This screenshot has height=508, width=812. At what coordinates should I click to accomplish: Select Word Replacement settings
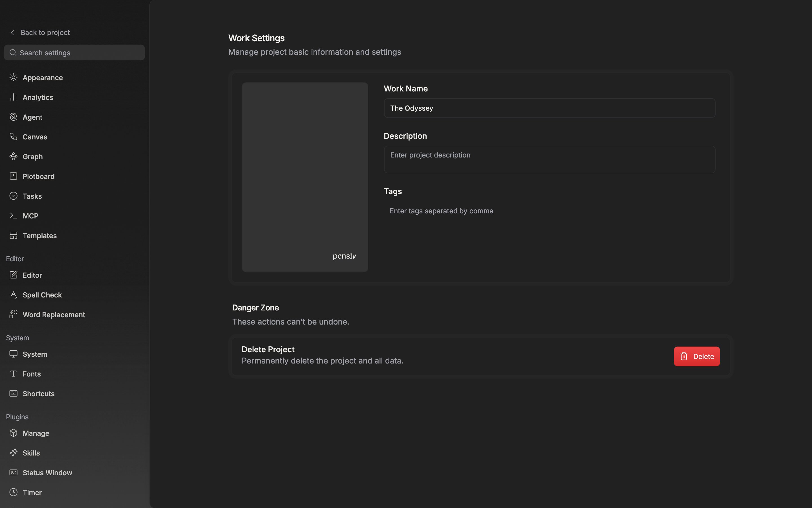pos(74,315)
